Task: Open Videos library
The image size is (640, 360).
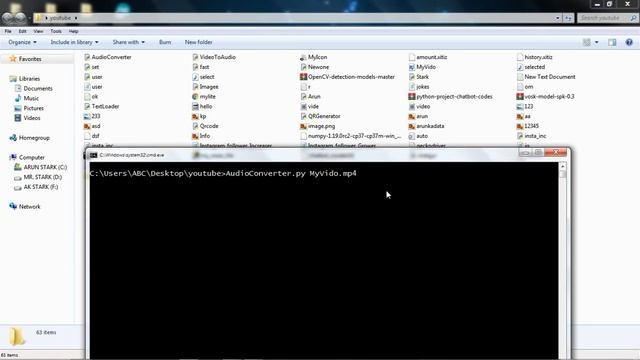Action: pos(32,118)
